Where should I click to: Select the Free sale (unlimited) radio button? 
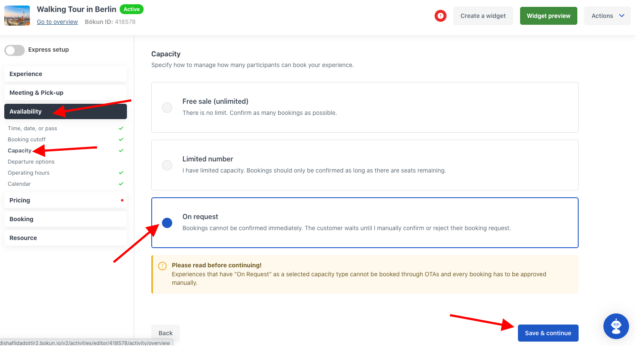pos(167,108)
